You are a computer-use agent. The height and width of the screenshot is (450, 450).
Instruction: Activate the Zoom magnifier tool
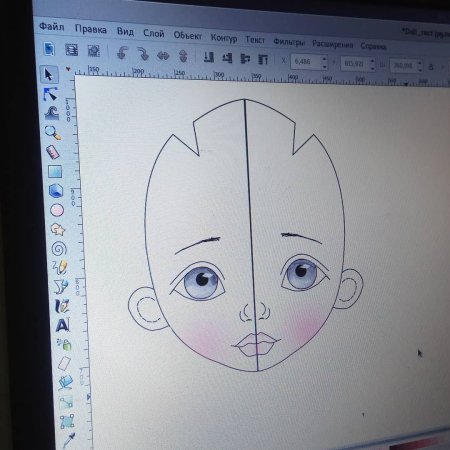(x=53, y=132)
